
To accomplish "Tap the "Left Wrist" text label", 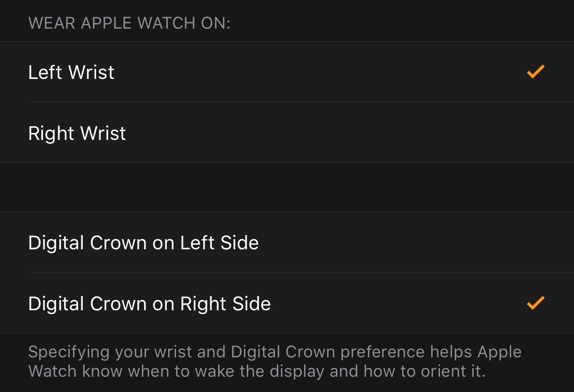I will [x=71, y=72].
